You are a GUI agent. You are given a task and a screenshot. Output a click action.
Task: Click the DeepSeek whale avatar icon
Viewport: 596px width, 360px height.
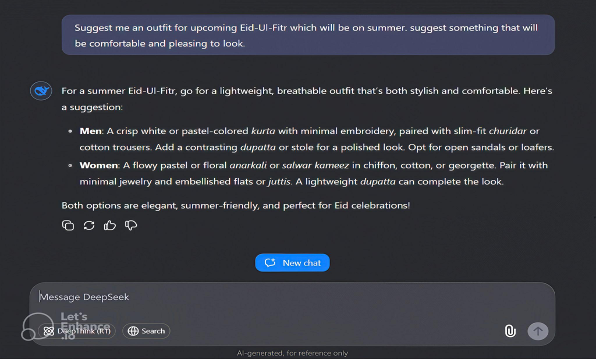(41, 91)
